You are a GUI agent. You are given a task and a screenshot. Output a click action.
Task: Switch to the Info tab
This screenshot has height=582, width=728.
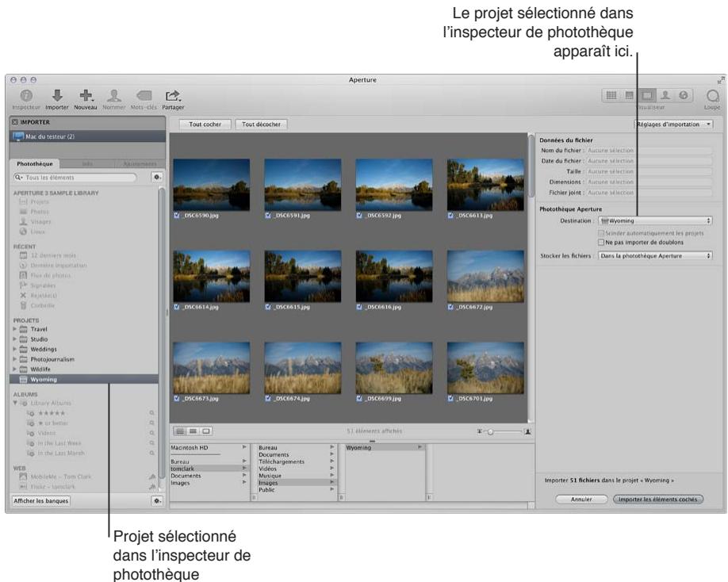click(87, 164)
